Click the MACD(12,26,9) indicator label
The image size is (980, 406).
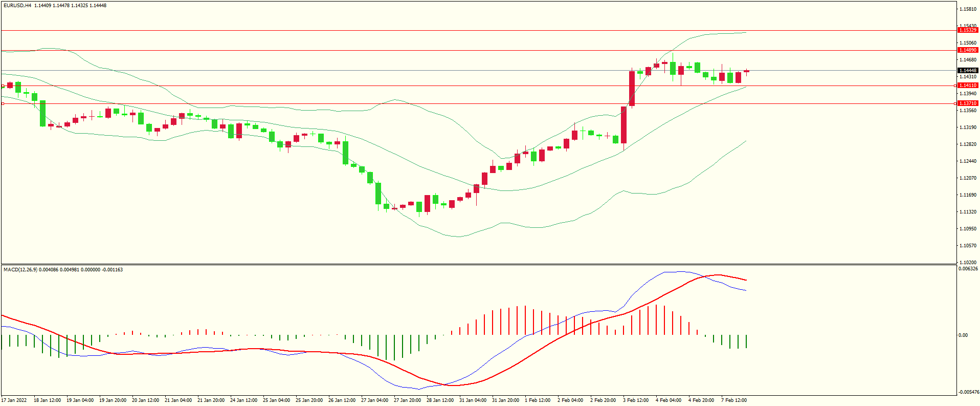[x=20, y=269]
